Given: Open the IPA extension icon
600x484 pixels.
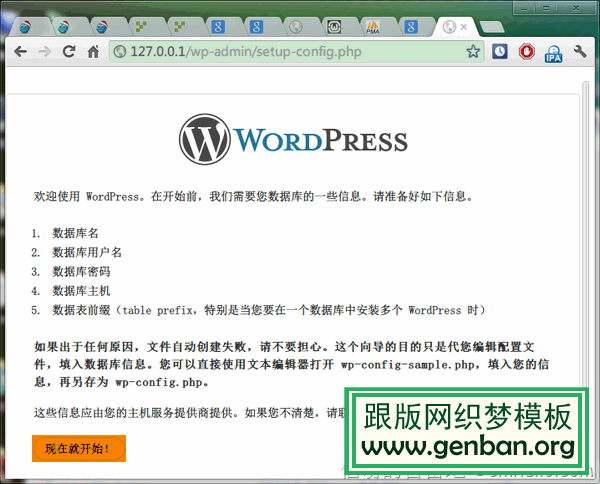Looking at the screenshot, I should coord(553,53).
